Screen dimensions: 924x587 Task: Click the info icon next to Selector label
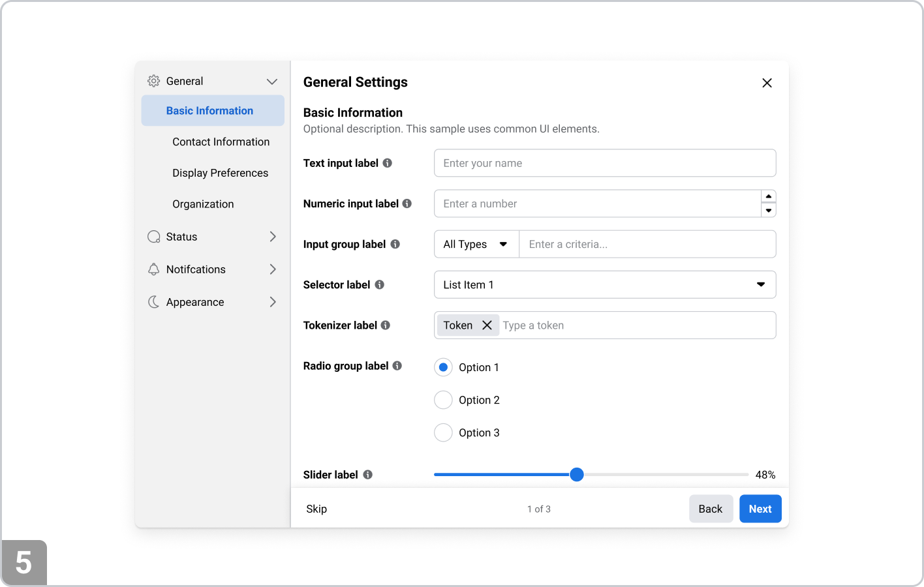[x=379, y=284]
